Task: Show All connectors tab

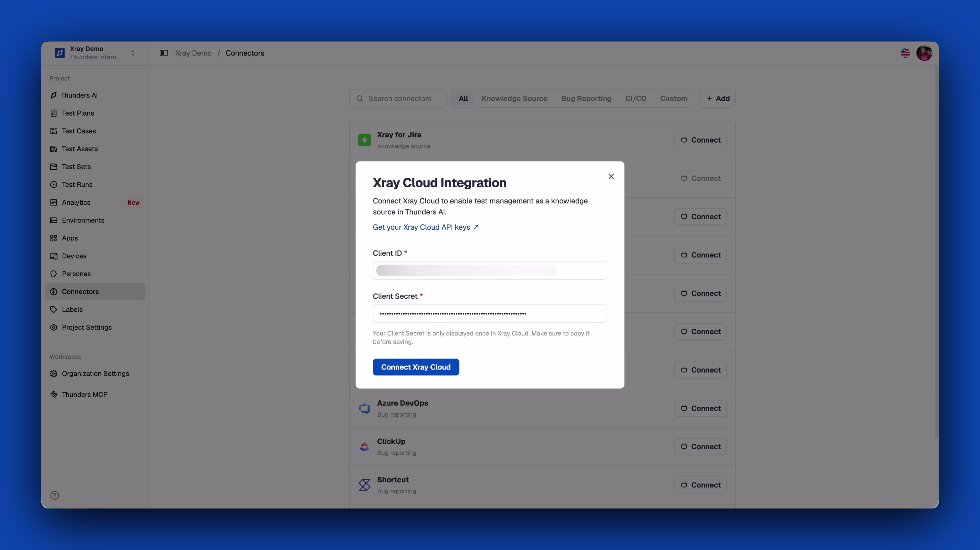Action: (463, 99)
